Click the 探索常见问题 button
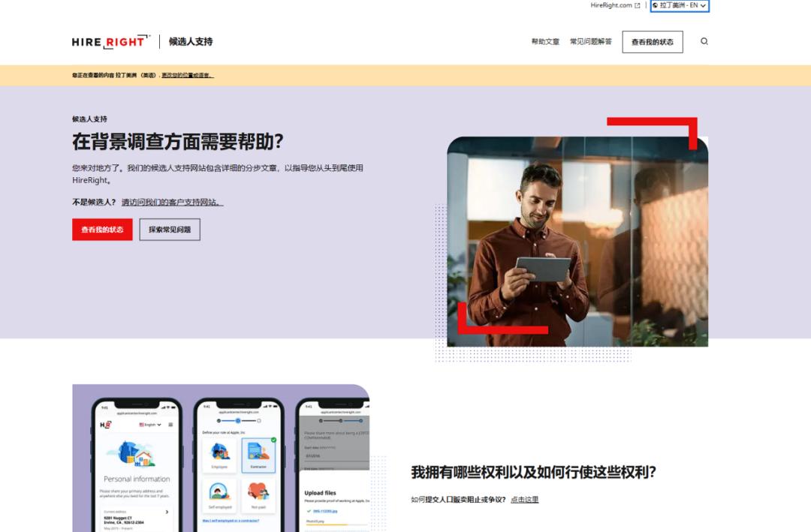This screenshot has height=532, width=811. pos(170,230)
